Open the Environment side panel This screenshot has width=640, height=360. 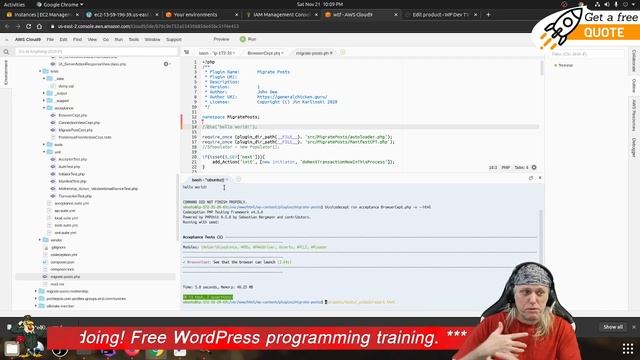tap(6, 73)
